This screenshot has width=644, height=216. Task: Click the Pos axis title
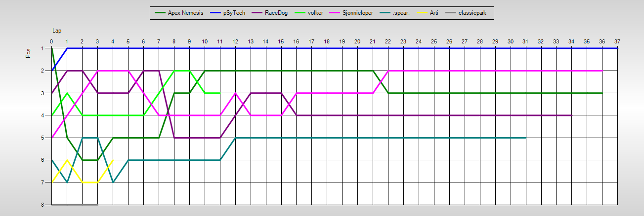pyautogui.click(x=28, y=53)
